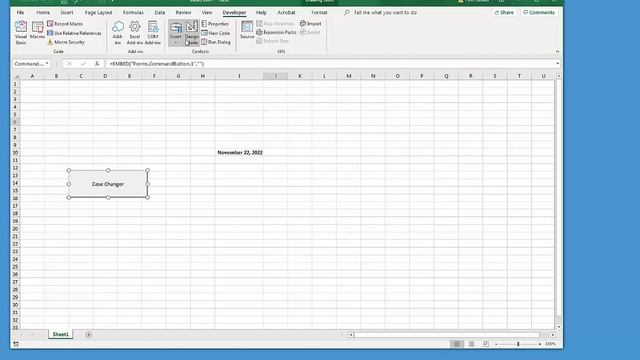Click Run Dialog
Viewport: 640px width, 360px height.
[x=216, y=42]
